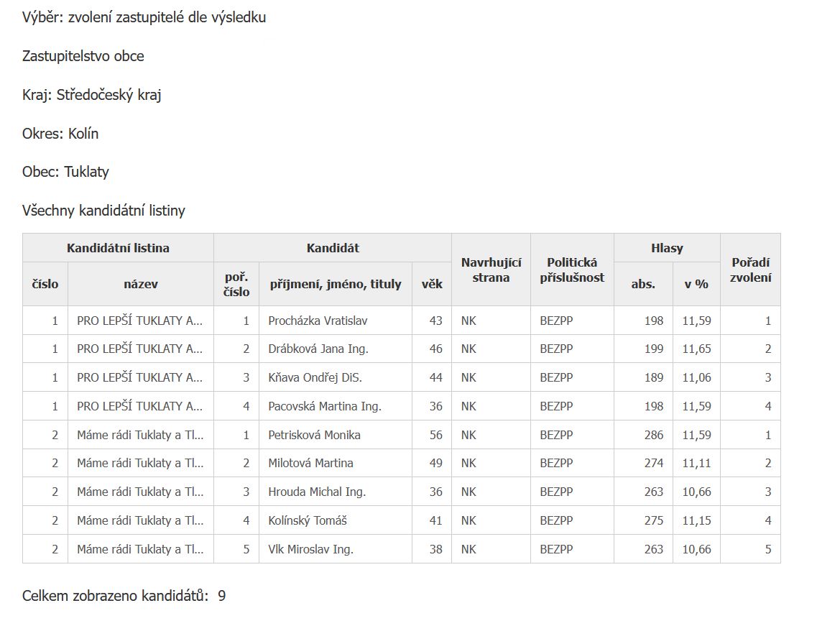This screenshot has width=840, height=621.
Task: Select the "Hlasy" header cell
Action: tap(666, 248)
